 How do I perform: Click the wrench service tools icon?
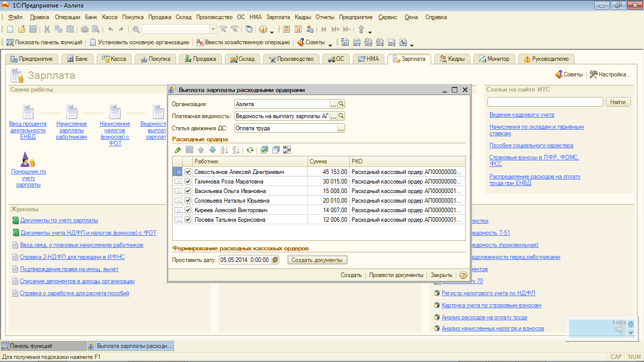point(361,29)
